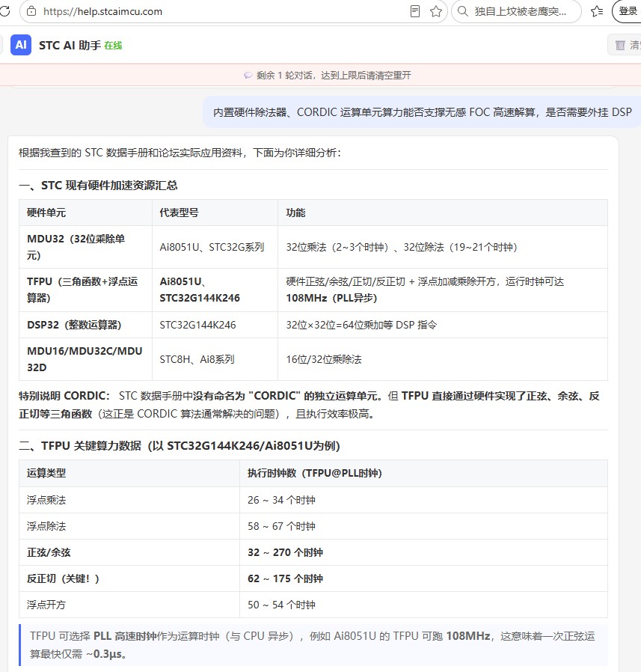Click the user question about CORDIC and FOC
This screenshot has height=672, width=641.
pyautogui.click(x=422, y=112)
